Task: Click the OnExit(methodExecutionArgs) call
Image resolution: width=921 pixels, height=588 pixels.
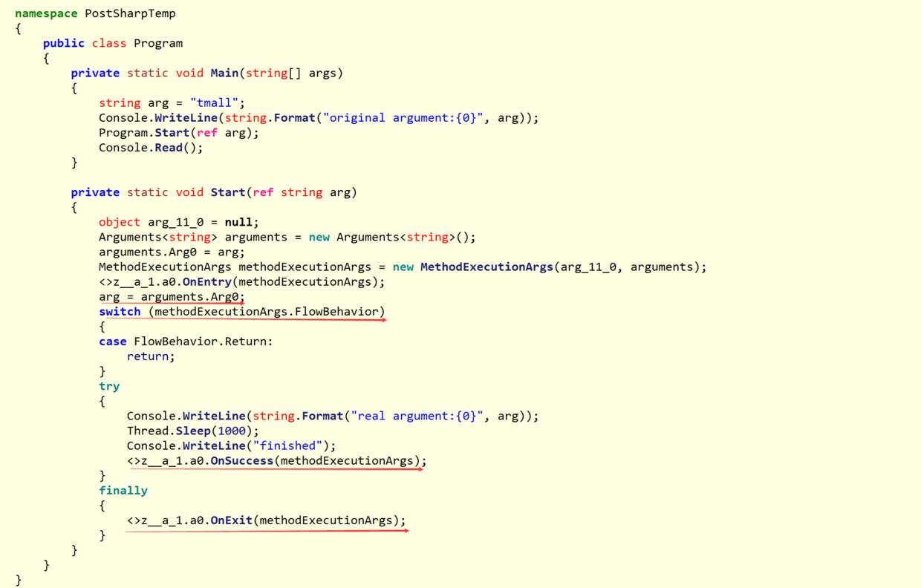Action: 267,520
